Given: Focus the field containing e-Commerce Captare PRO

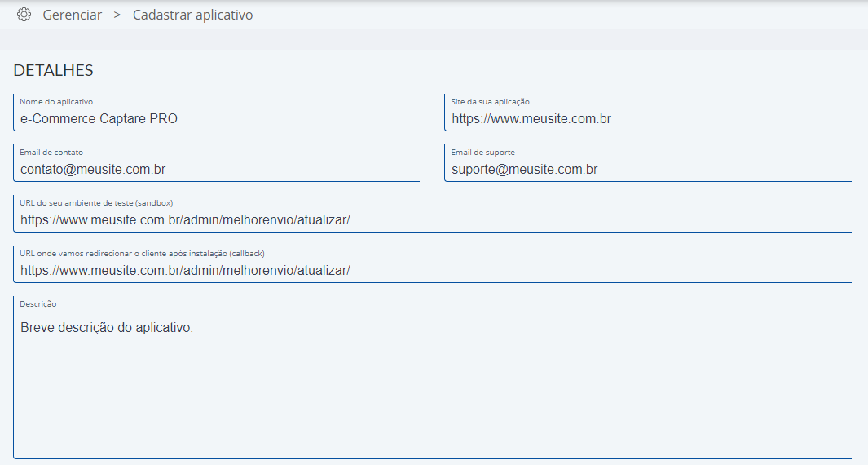Looking at the screenshot, I should pos(217,113).
